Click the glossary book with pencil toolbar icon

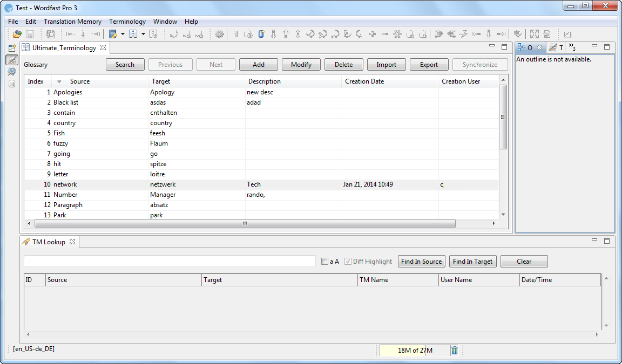point(113,34)
